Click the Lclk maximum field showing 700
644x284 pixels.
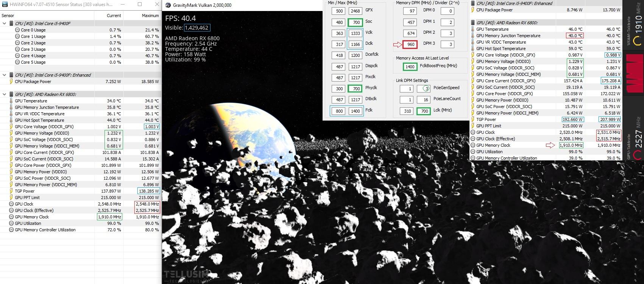click(424, 111)
